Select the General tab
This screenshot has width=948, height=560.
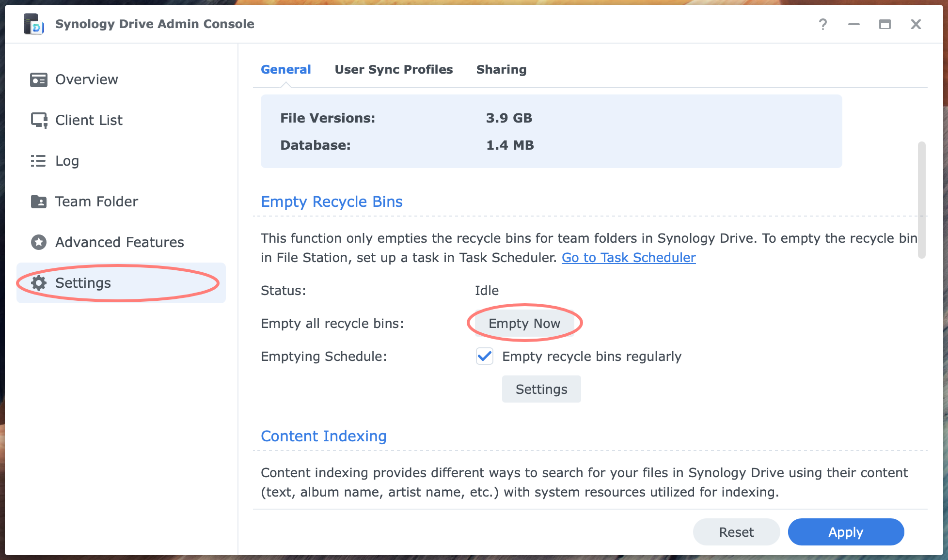click(x=286, y=69)
